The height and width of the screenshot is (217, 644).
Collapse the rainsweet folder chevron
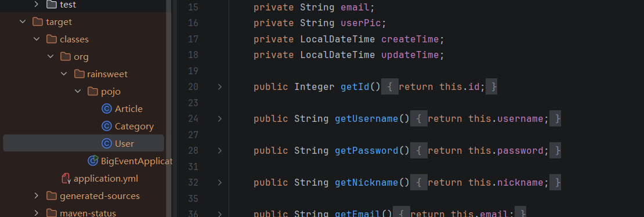click(x=64, y=74)
